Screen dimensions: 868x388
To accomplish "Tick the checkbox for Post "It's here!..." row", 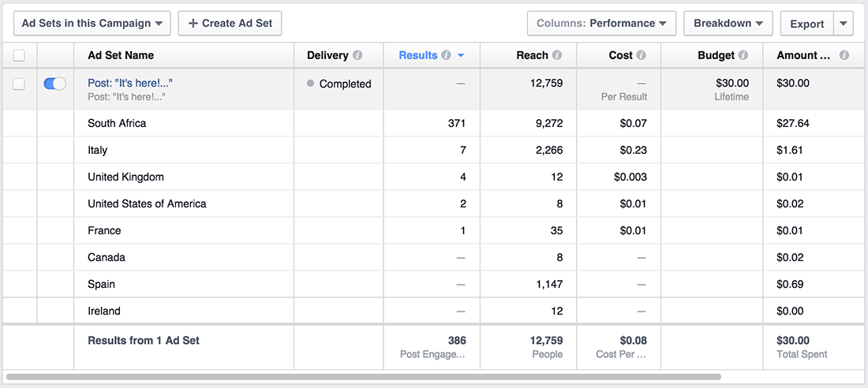I will point(19,84).
